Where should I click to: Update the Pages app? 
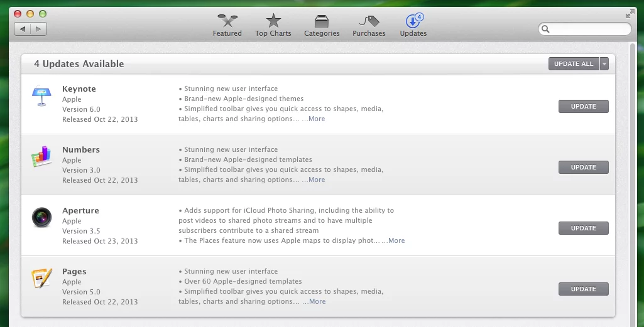583,289
